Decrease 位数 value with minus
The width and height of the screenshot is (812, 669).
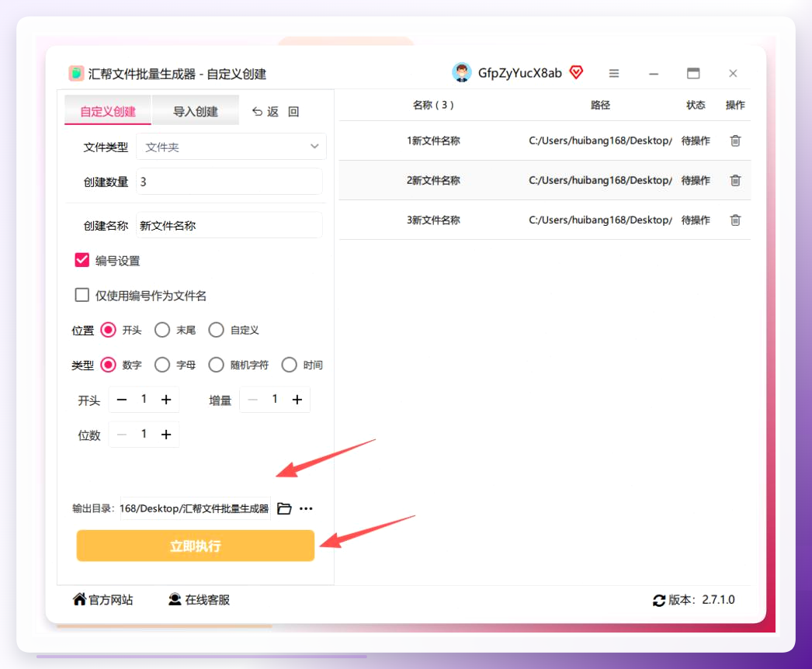pyautogui.click(x=122, y=435)
